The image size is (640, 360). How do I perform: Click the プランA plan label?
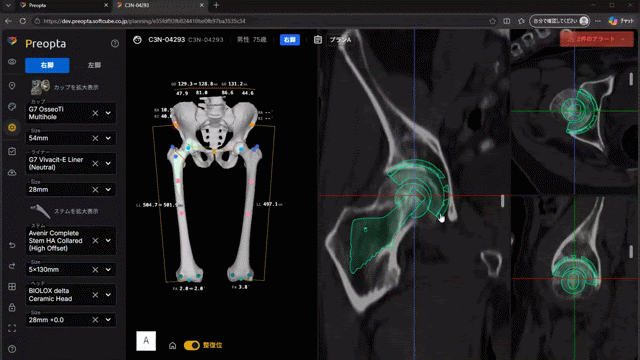[340, 40]
